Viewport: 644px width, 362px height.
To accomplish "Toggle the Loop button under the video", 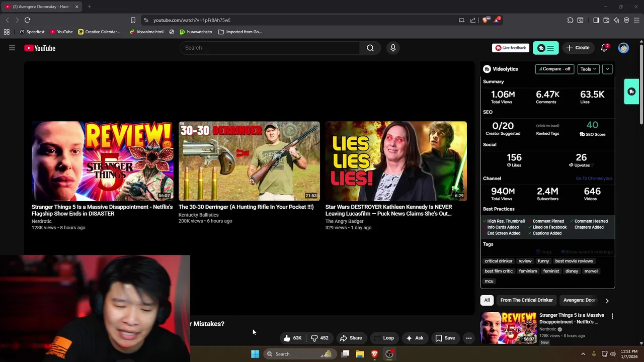I will pos(384,338).
